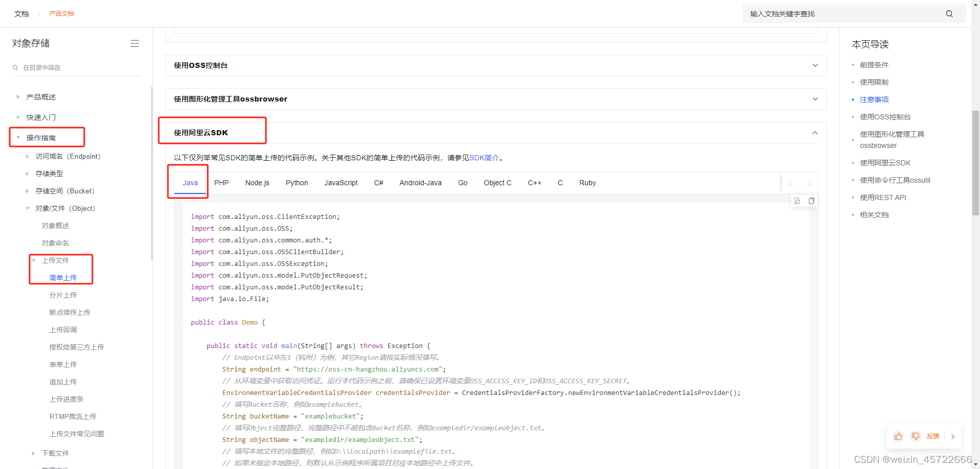Expand 产品概述 in the sidebar tree

pyautogui.click(x=18, y=96)
